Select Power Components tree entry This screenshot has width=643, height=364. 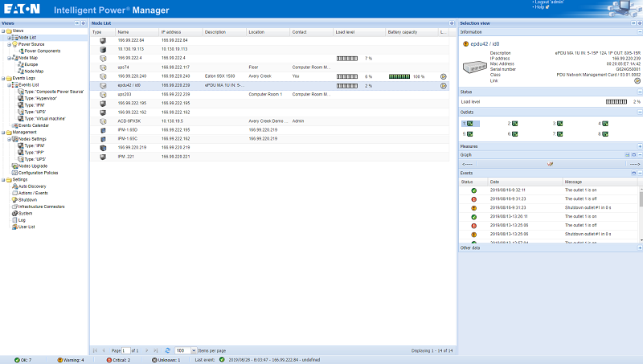(x=43, y=51)
